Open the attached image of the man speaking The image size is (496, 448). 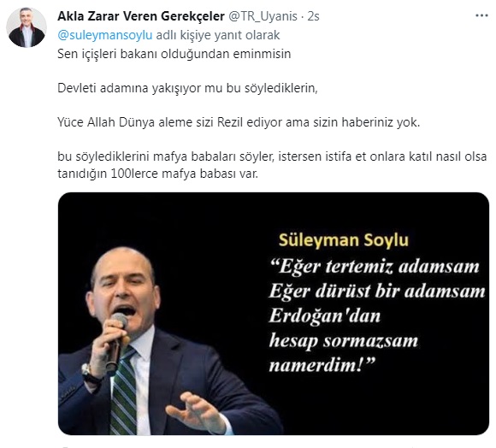click(x=274, y=313)
